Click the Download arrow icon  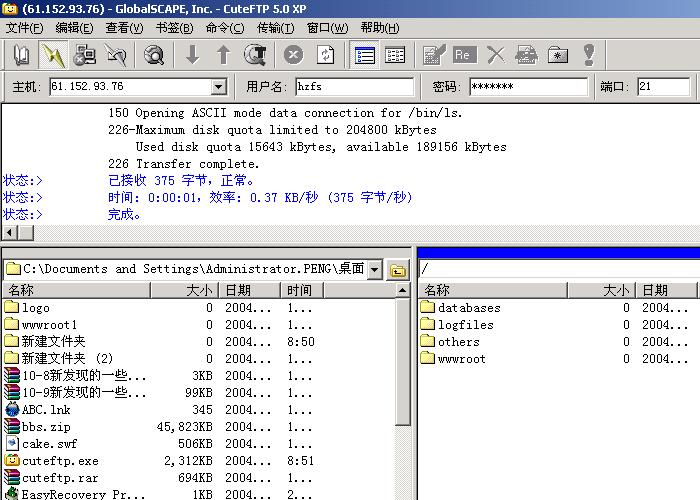pos(192,55)
